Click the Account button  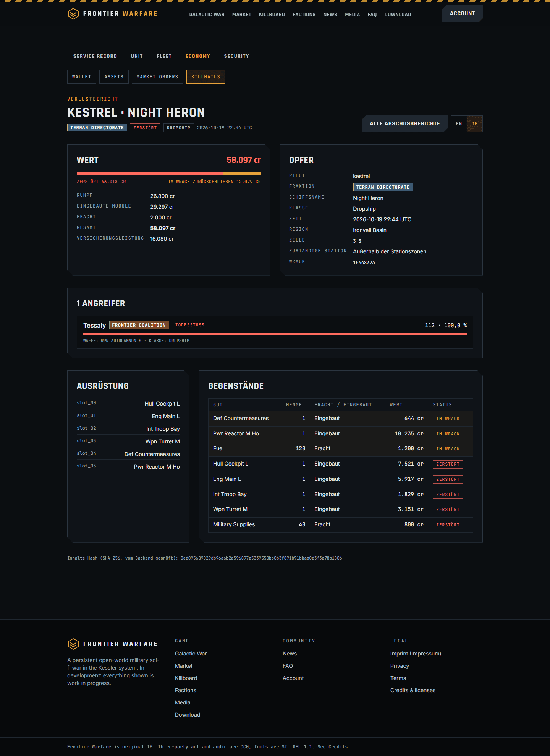click(463, 14)
